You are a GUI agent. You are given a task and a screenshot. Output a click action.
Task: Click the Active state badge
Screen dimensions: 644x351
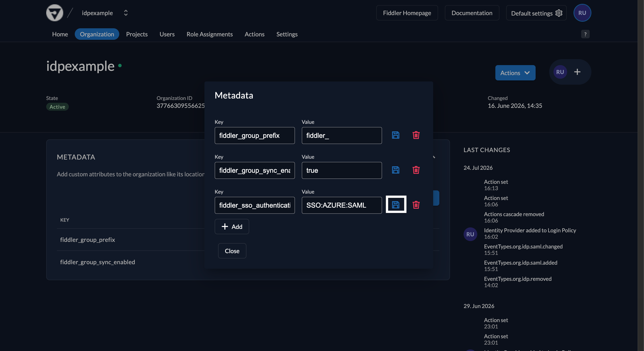[57, 107]
